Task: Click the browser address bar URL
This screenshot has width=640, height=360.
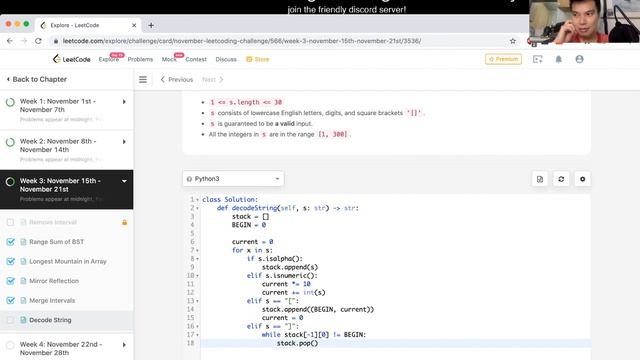Action: pyautogui.click(x=242, y=41)
